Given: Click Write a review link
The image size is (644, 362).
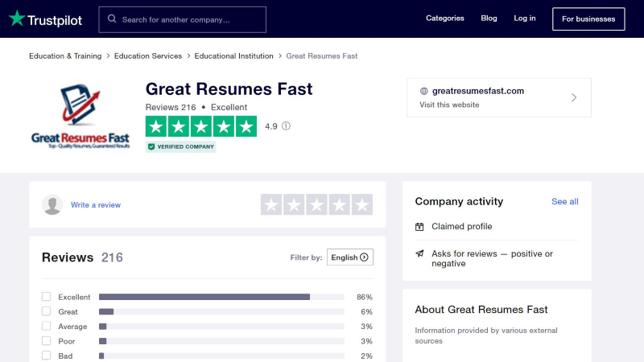Looking at the screenshot, I should (x=96, y=205).
